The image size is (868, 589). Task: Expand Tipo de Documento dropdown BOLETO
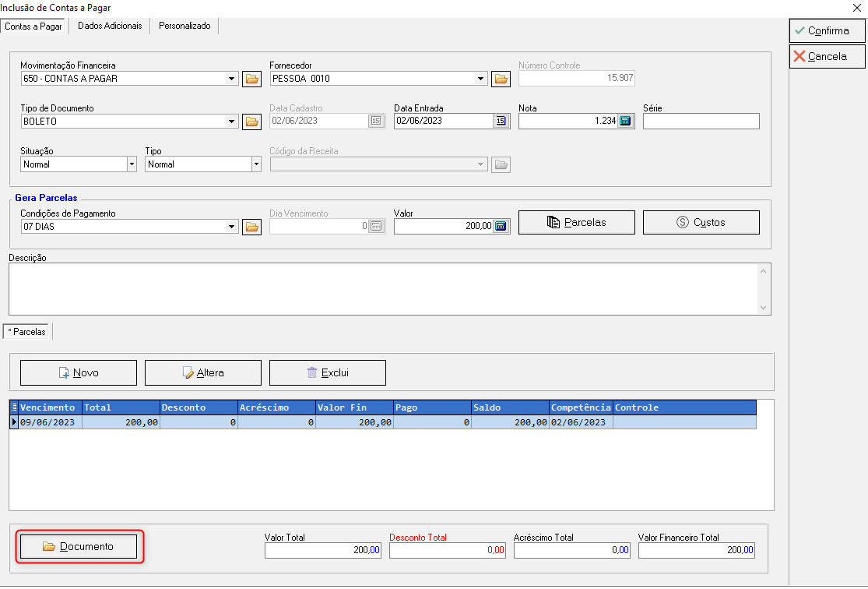(x=231, y=122)
